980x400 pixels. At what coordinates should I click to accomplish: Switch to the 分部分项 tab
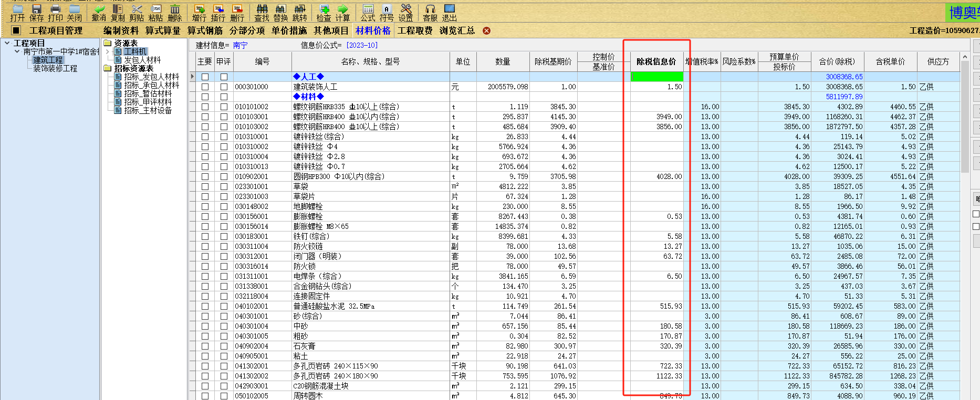(x=247, y=30)
